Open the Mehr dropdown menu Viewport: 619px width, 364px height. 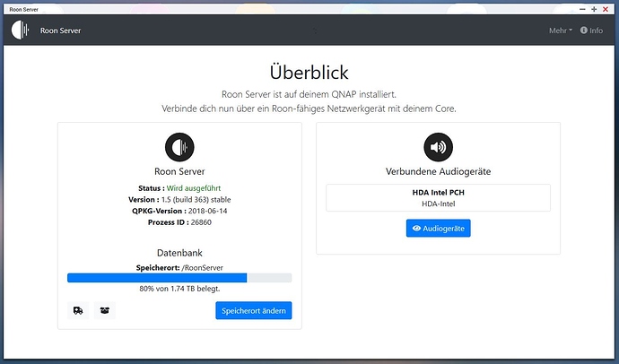pyautogui.click(x=561, y=30)
